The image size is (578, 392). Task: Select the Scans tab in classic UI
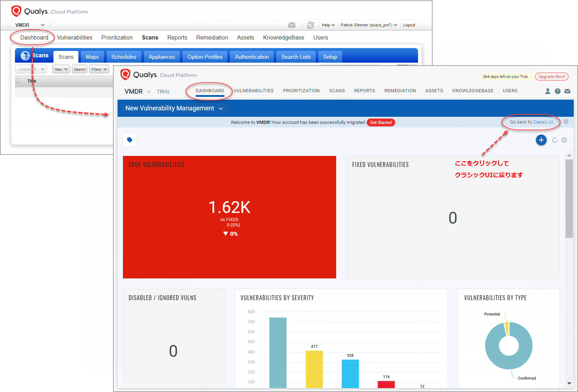[66, 57]
